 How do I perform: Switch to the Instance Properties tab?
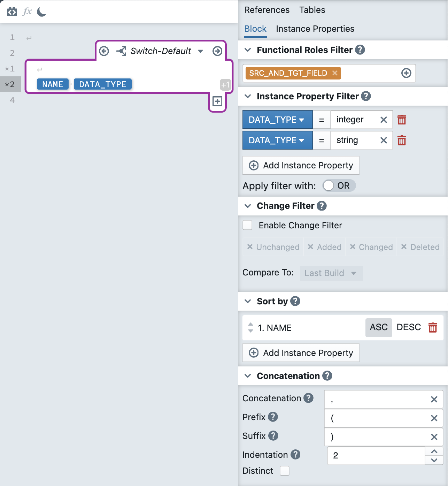tap(315, 29)
